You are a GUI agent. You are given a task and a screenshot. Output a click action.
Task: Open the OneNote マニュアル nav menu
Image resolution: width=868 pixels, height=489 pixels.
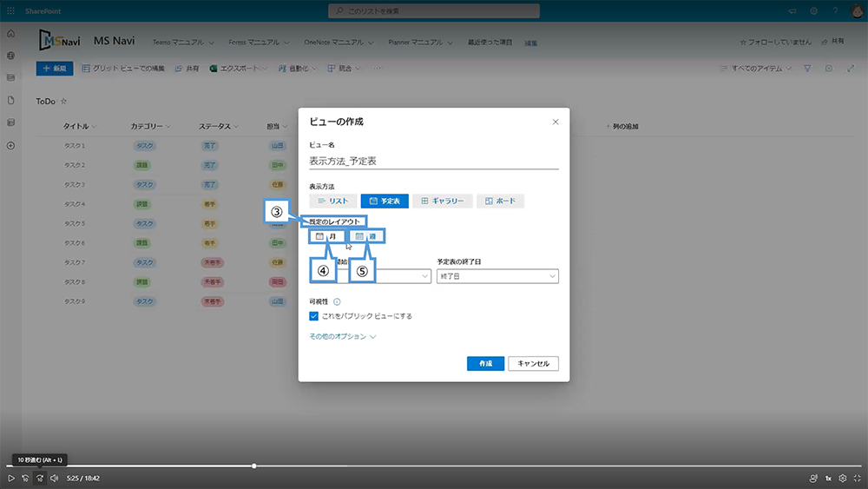(x=339, y=42)
